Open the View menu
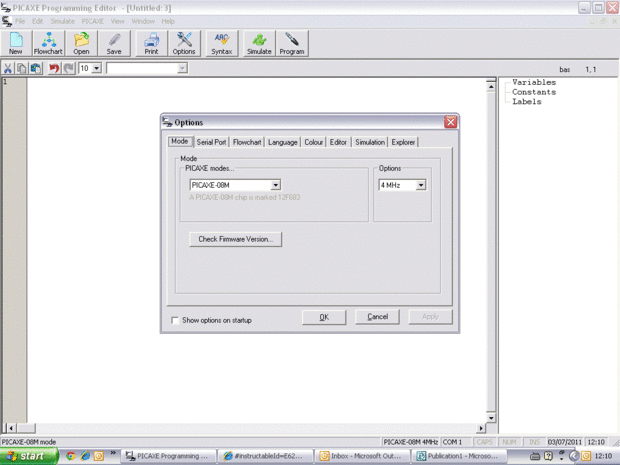Viewport: 620px width, 465px height. pyautogui.click(x=117, y=21)
